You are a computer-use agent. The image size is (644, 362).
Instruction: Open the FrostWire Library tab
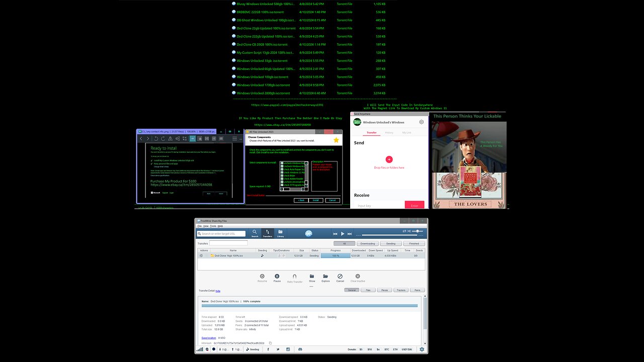tap(280, 233)
